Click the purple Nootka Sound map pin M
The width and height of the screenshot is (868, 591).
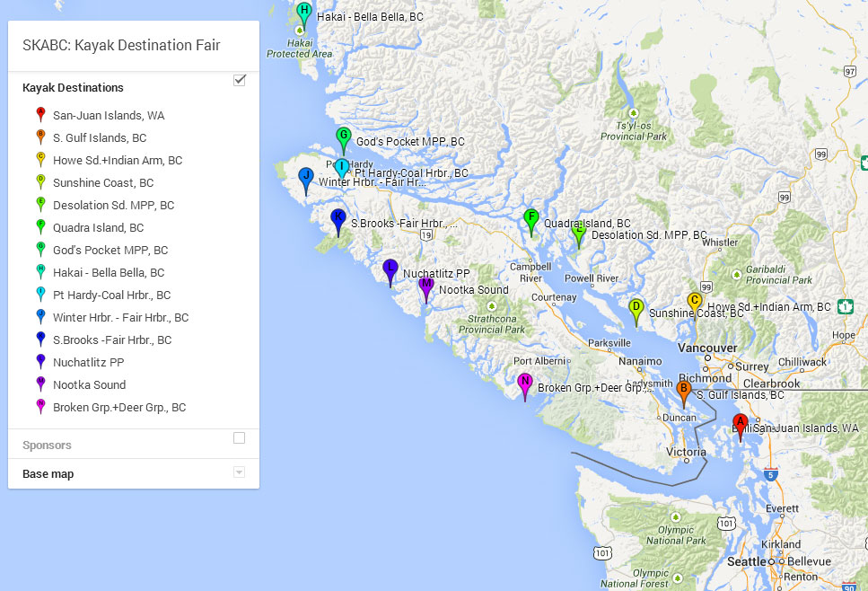[426, 287]
